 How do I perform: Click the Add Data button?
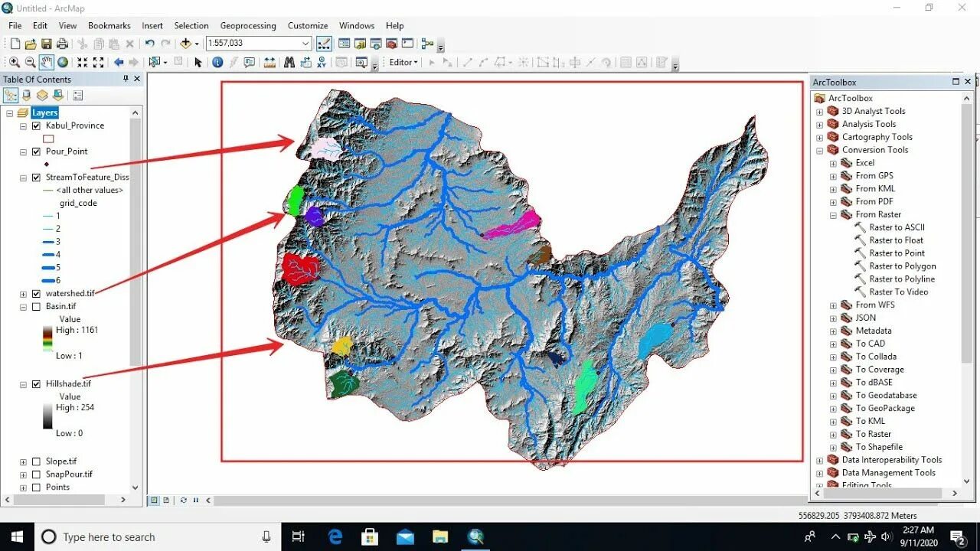tap(186, 44)
